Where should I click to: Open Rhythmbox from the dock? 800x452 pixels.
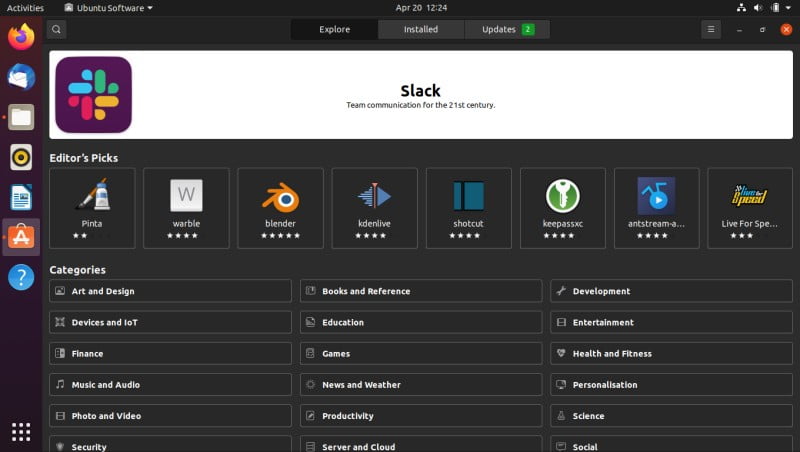(x=21, y=157)
